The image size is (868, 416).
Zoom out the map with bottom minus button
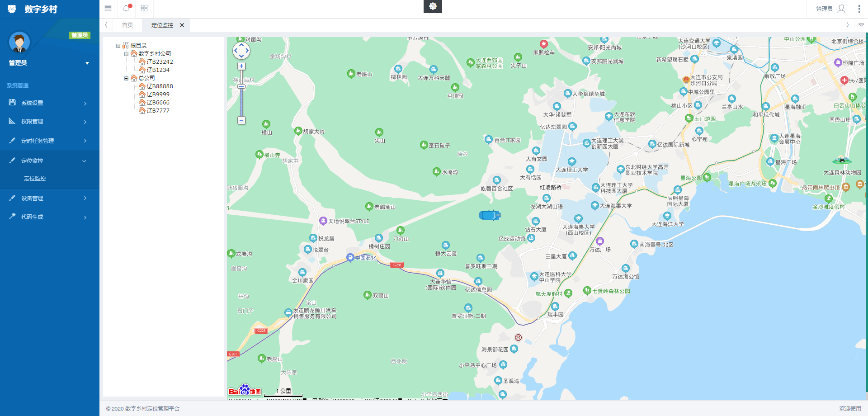pos(241,120)
